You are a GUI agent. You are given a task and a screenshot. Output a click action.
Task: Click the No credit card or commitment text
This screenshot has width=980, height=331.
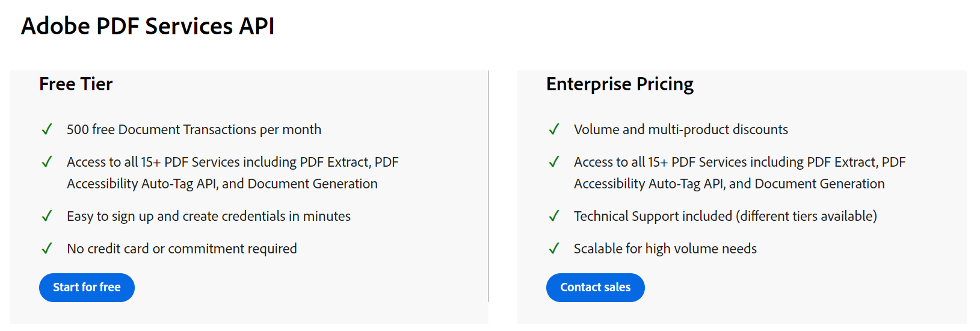182,249
